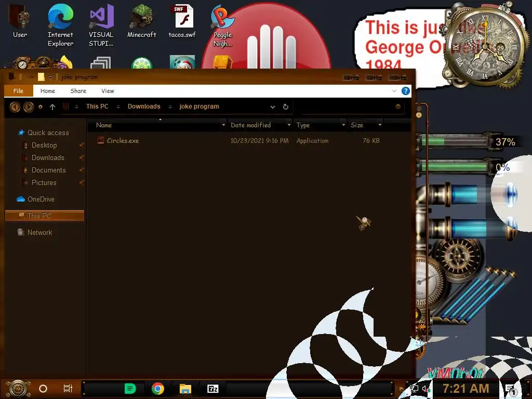532x399 pixels.
Task: Open the Date modified column filter dropdown
Action: (289, 125)
